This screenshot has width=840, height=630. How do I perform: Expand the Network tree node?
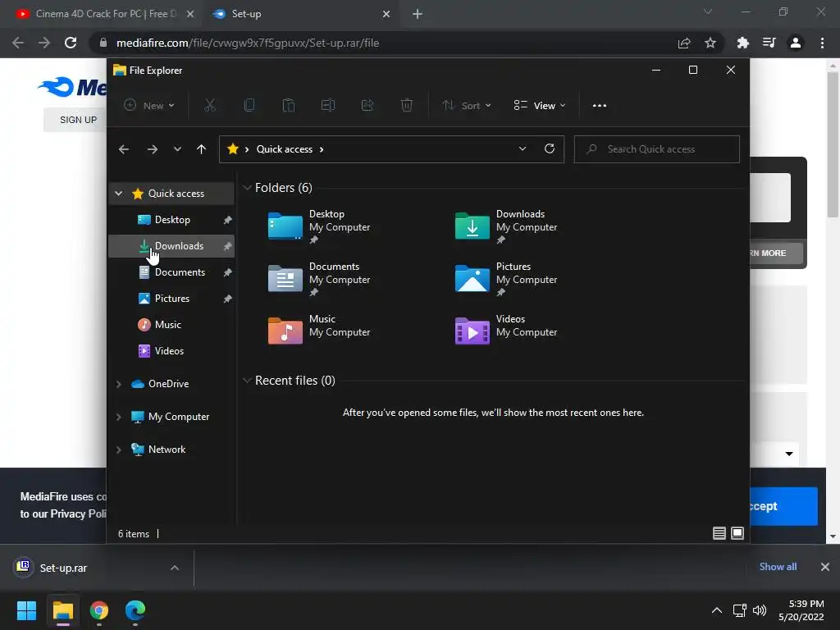point(118,450)
